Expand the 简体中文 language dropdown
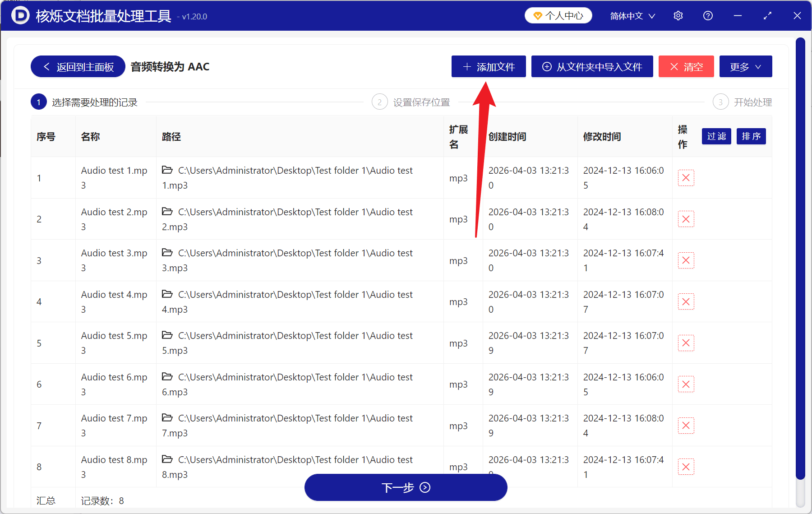Viewport: 812px width, 514px height. coord(632,16)
